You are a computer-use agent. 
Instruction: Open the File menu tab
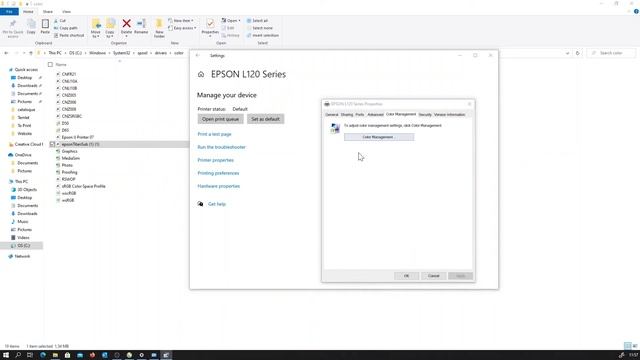click(x=9, y=11)
